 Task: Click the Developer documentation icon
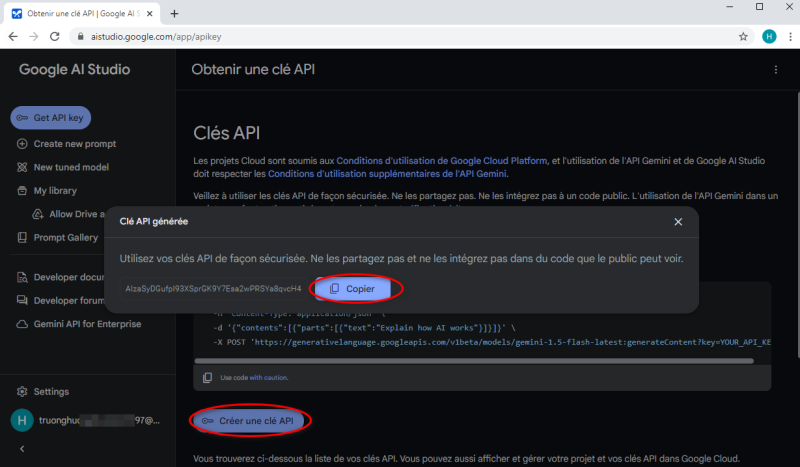tap(22, 277)
